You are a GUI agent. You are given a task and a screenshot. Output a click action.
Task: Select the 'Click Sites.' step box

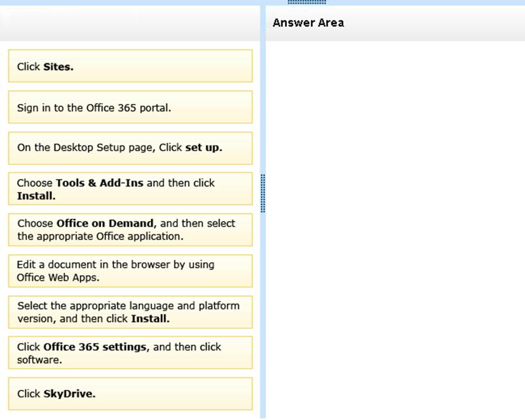point(130,66)
